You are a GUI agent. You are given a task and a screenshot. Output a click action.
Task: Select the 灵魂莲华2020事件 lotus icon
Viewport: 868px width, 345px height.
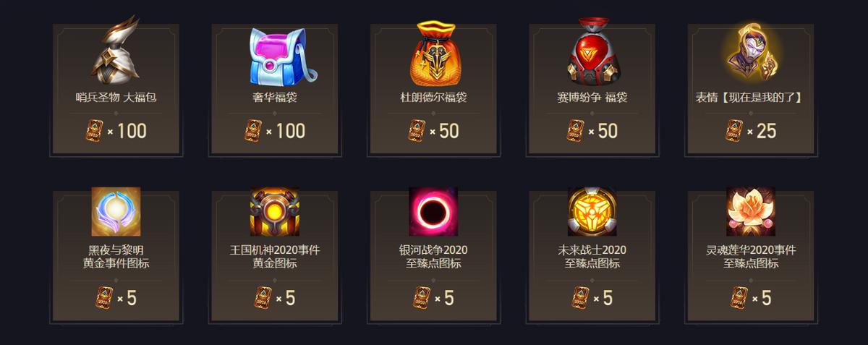[751, 211]
